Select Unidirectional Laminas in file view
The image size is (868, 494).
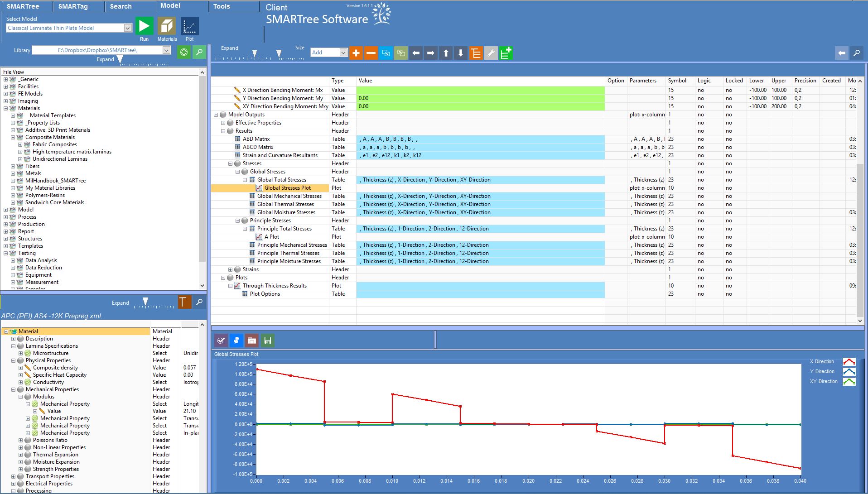(x=60, y=159)
